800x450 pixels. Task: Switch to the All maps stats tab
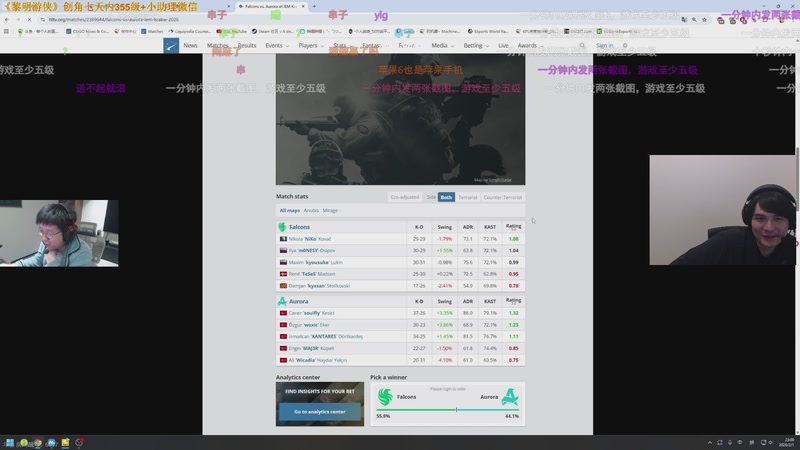(x=289, y=210)
